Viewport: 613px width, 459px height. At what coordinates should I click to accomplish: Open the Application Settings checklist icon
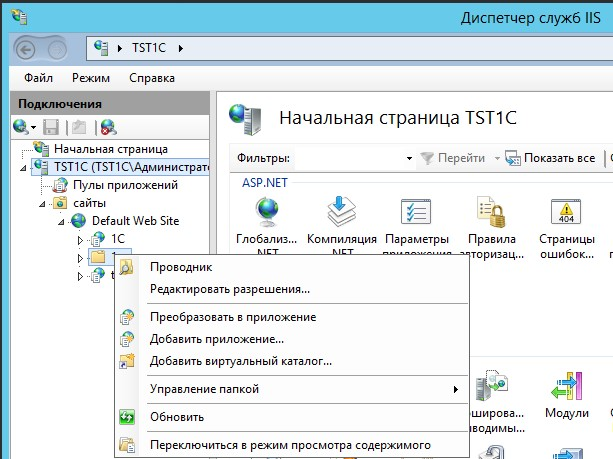[415, 212]
